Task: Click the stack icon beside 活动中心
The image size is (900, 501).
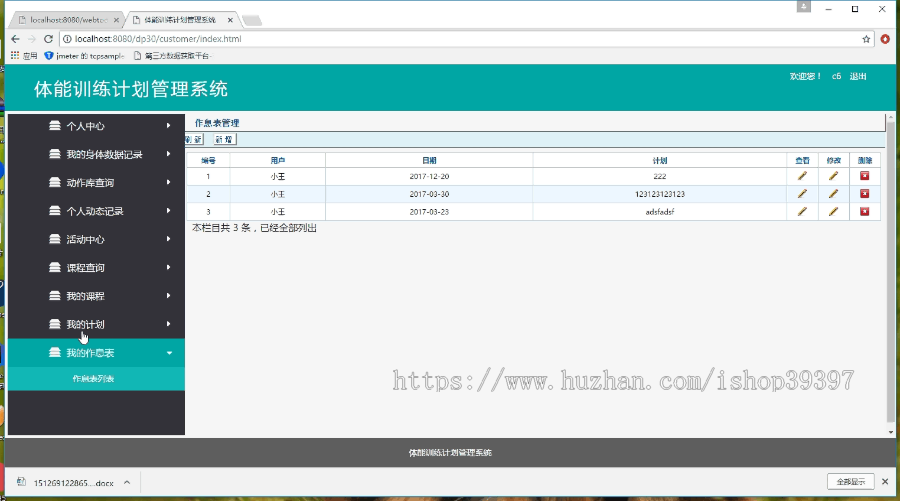Action: coord(55,239)
